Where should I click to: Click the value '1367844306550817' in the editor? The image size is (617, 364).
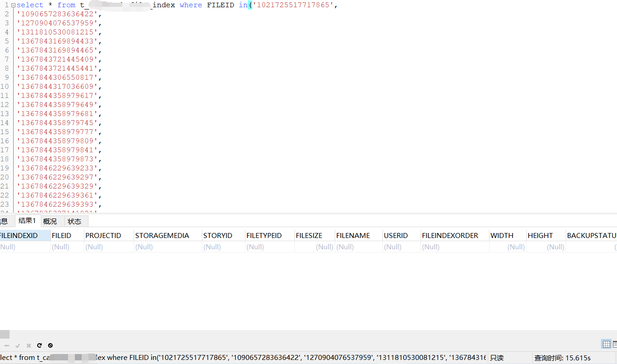click(57, 78)
